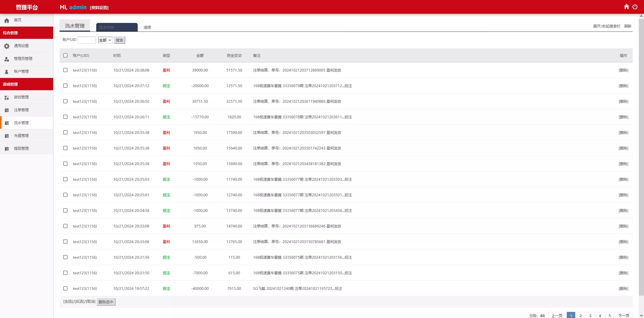Click the 提现管理 sidebar icon
The width and height of the screenshot is (644, 318).
pos(7,149)
